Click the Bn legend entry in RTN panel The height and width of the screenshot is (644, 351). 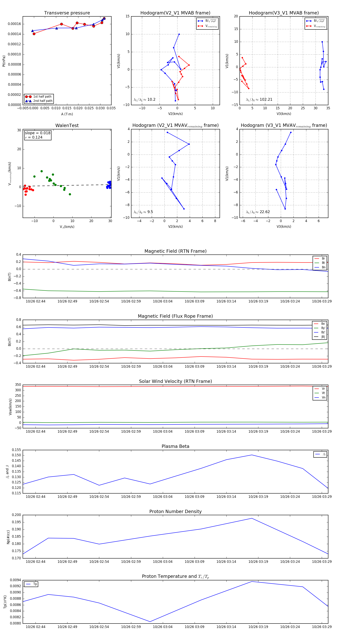[320, 267]
